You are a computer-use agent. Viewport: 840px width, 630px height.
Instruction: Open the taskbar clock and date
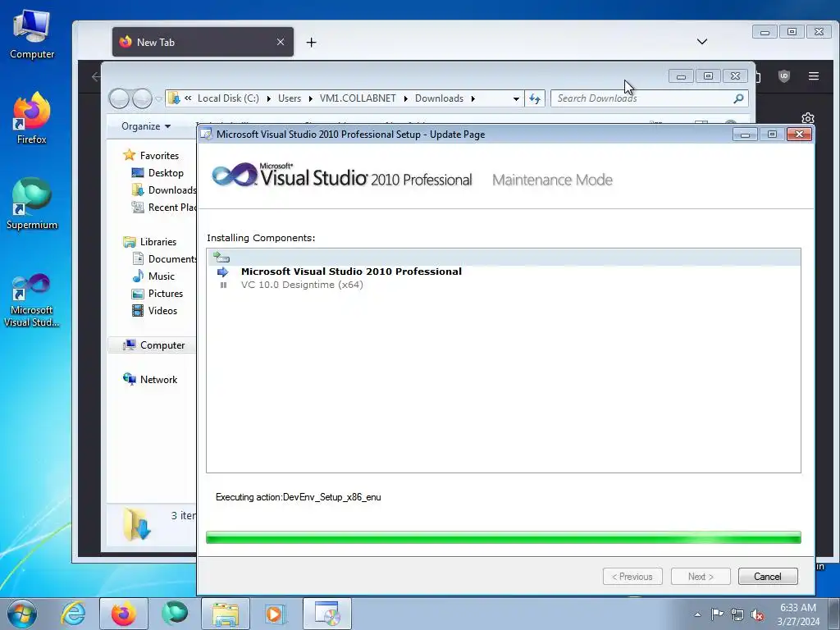click(798, 614)
